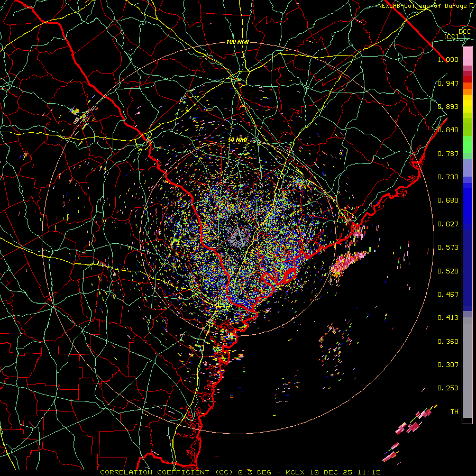Click the [CC] legend label
476x476 pixels.
[452, 36]
